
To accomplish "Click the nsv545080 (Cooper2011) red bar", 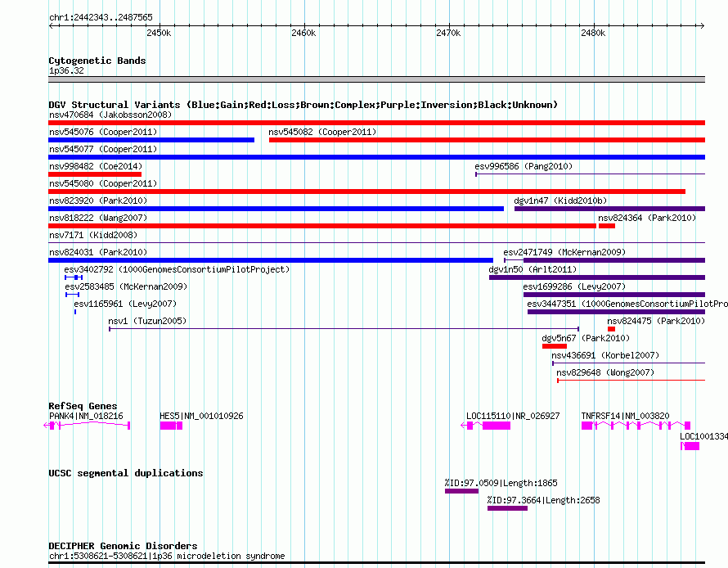I will 366,192.
